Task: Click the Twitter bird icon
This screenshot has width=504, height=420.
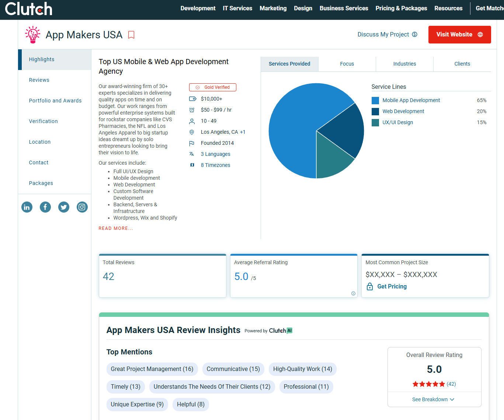Action: tap(64, 207)
